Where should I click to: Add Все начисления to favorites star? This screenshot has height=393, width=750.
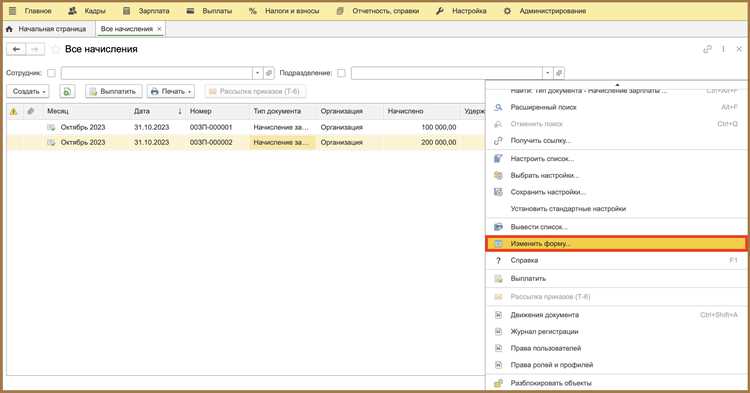(55, 49)
